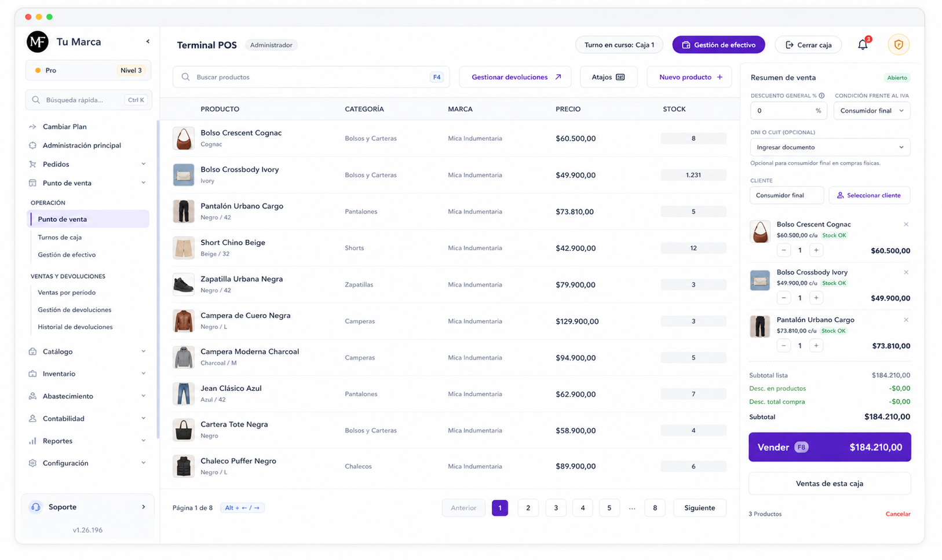Click the Configuración gear icon
Viewport: 942px width, 560px height.
32,463
